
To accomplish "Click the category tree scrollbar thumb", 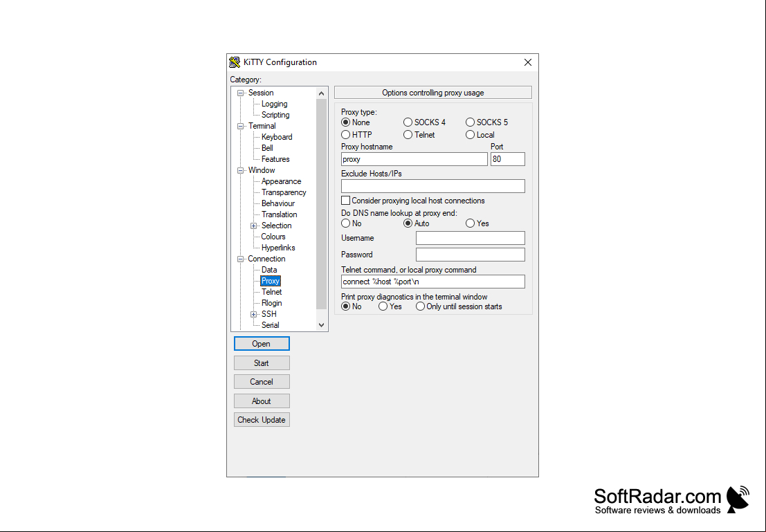I will pos(322,204).
